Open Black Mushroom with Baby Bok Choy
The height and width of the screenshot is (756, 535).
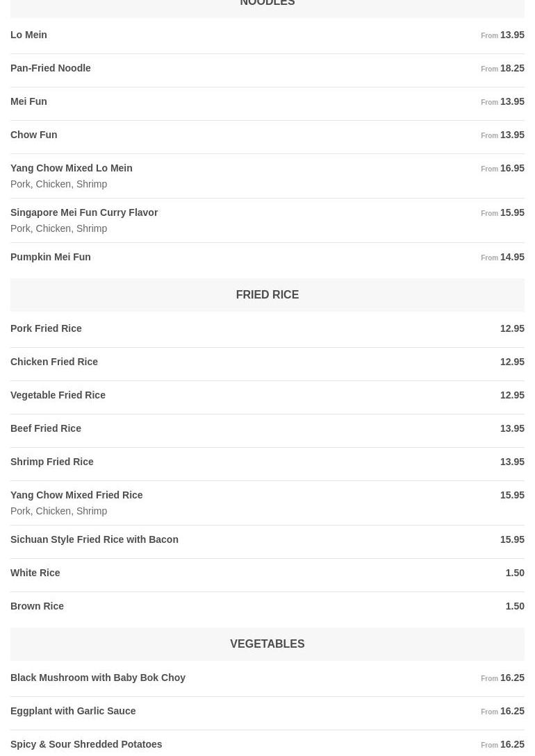click(x=98, y=678)
